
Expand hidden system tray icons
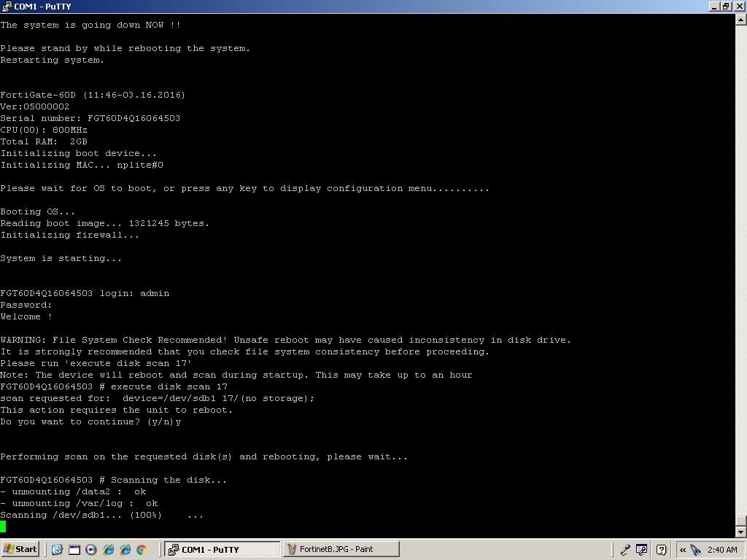click(x=682, y=550)
